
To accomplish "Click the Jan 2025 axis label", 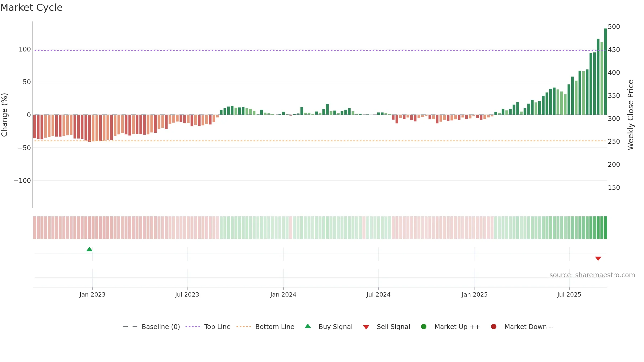I will [x=474, y=295].
